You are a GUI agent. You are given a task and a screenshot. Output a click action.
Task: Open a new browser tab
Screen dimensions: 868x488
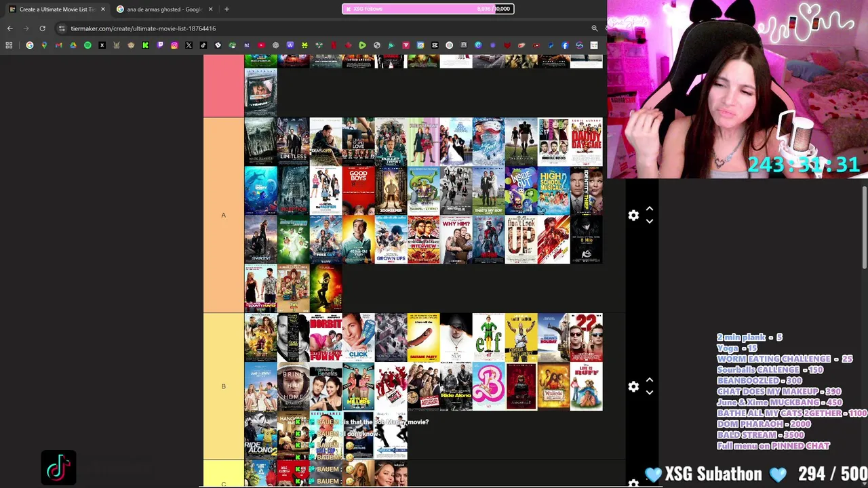[226, 9]
